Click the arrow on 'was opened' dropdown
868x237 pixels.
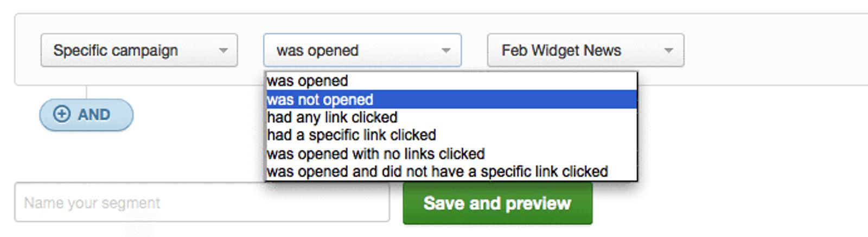(446, 51)
